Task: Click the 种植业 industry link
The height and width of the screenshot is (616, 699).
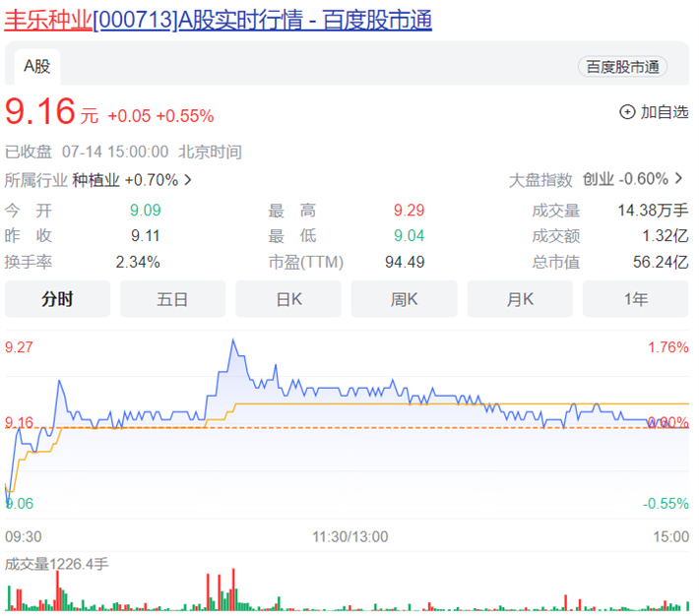Action: point(95,180)
